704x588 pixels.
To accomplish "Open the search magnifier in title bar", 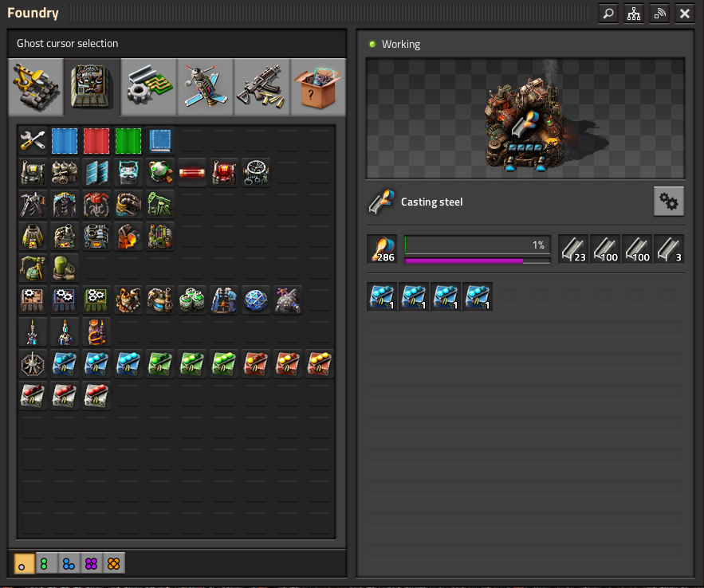I will pos(608,14).
